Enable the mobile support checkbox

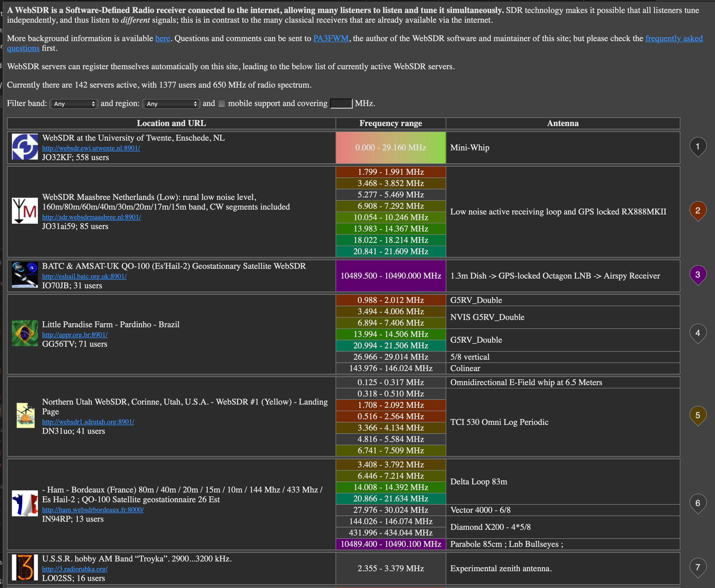(222, 104)
